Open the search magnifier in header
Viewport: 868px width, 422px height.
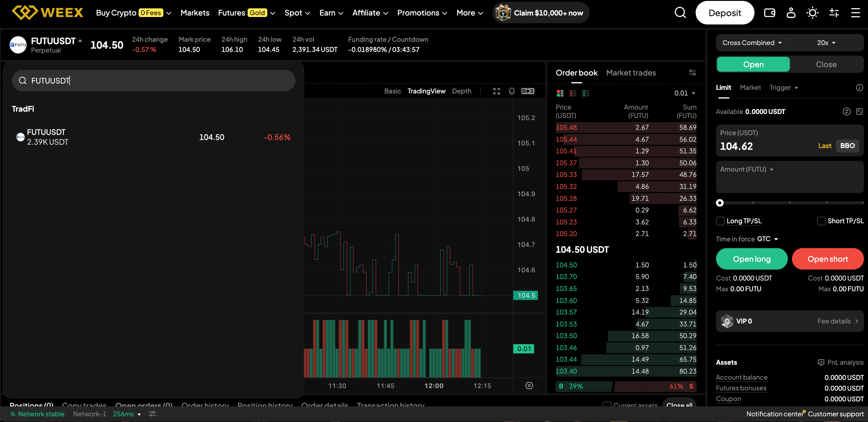(680, 13)
